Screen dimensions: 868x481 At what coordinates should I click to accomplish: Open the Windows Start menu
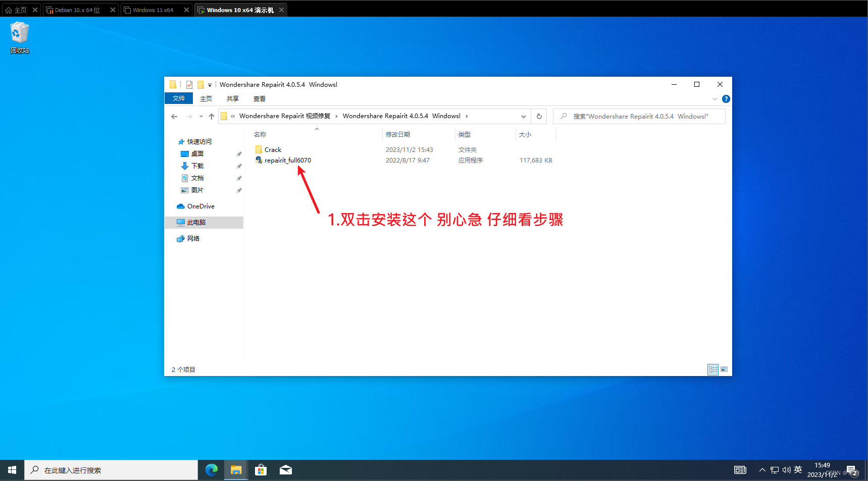coord(12,470)
